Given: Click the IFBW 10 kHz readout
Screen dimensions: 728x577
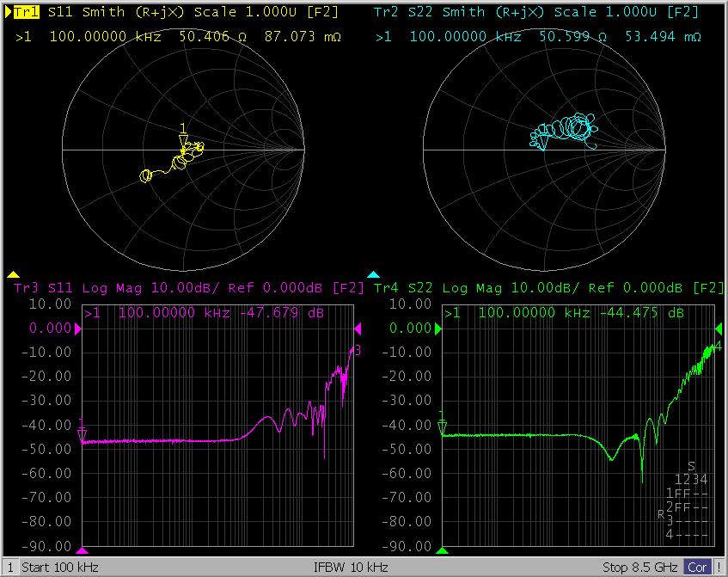Looking at the screenshot, I should click(351, 568).
